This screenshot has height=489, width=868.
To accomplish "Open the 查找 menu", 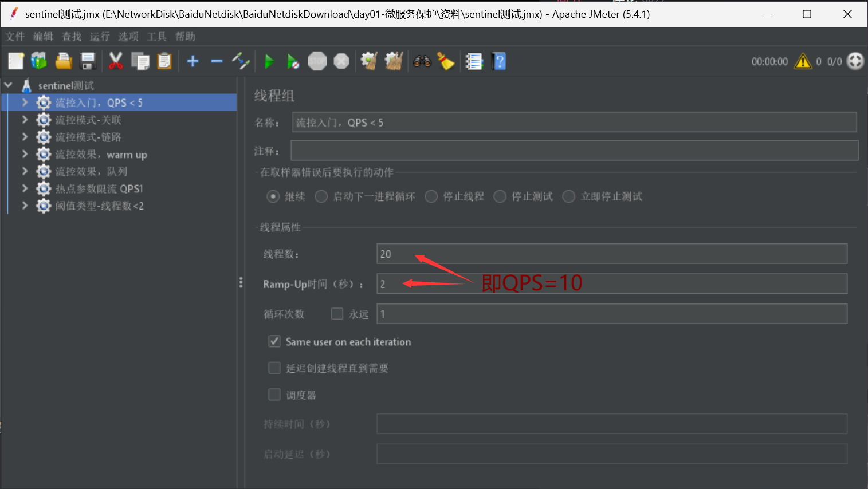I will (x=72, y=37).
